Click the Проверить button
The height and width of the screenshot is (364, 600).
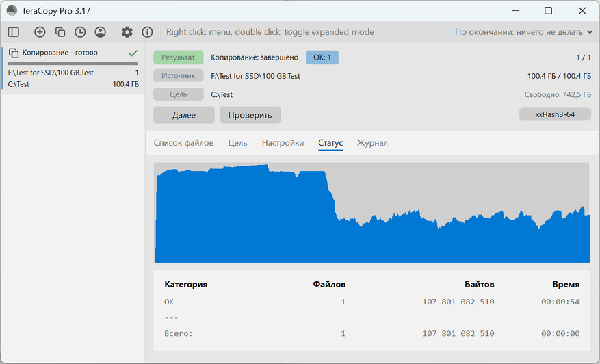(x=250, y=115)
